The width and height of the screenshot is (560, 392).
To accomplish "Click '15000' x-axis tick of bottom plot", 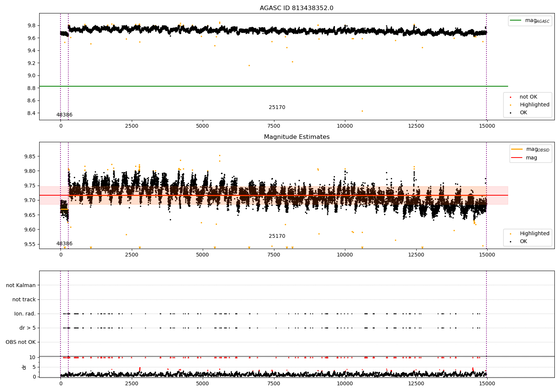I will coord(487,384).
